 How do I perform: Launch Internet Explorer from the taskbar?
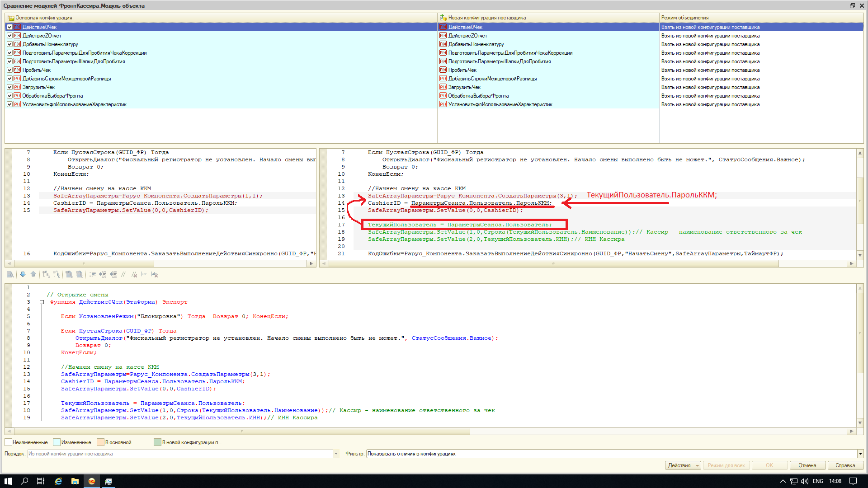[x=58, y=481]
